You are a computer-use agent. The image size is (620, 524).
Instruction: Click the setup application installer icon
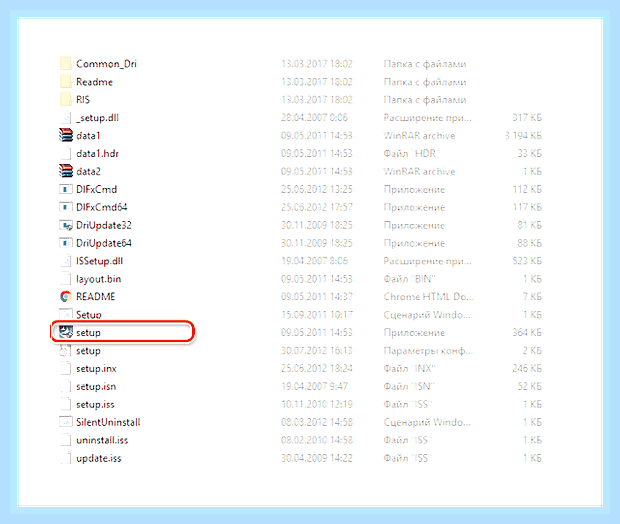point(66,332)
